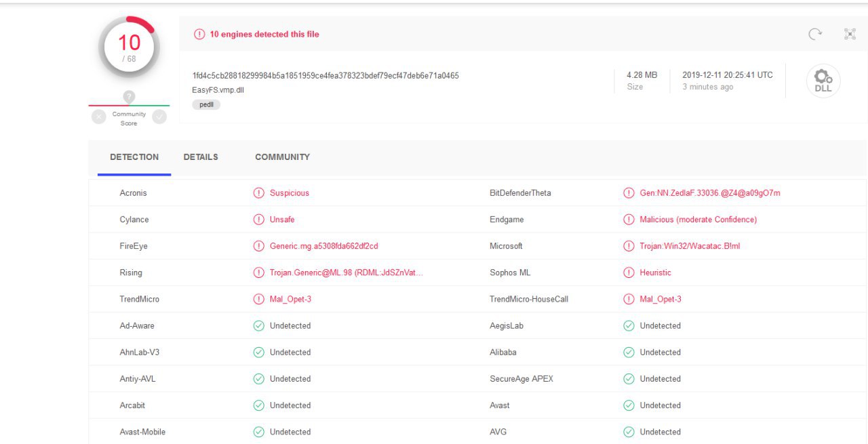Image resolution: width=868 pixels, height=444 pixels.
Task: Click the pedll tag
Action: pyautogui.click(x=206, y=105)
